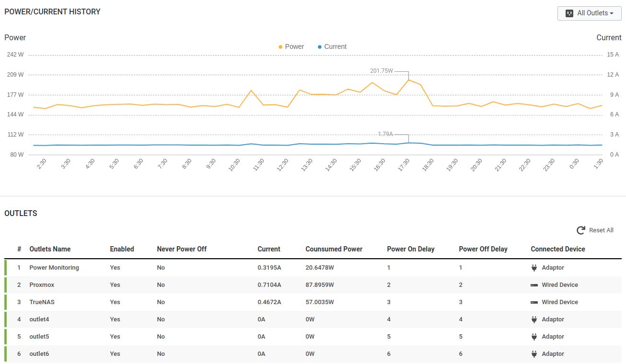Select the outlet4 name
This screenshot has height=364, width=626.
coord(39,319)
